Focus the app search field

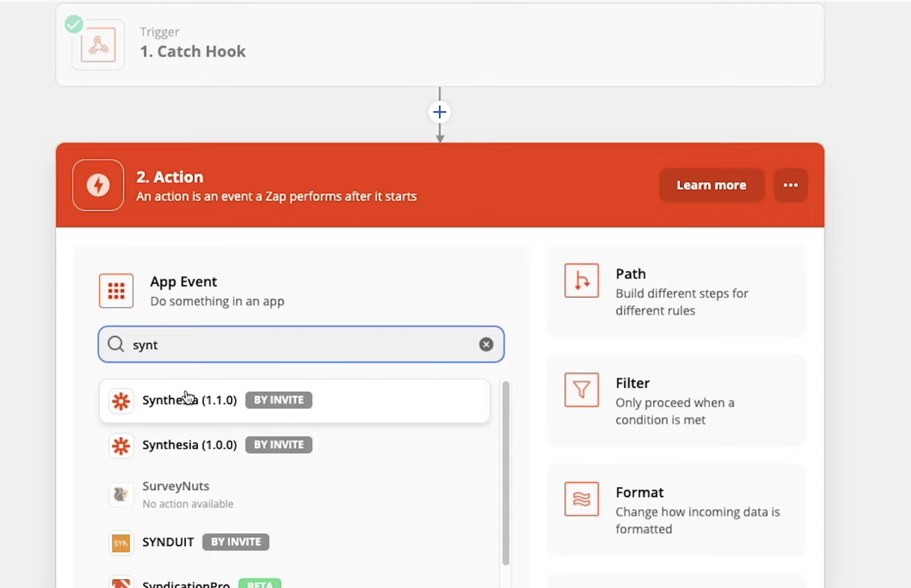(301, 344)
